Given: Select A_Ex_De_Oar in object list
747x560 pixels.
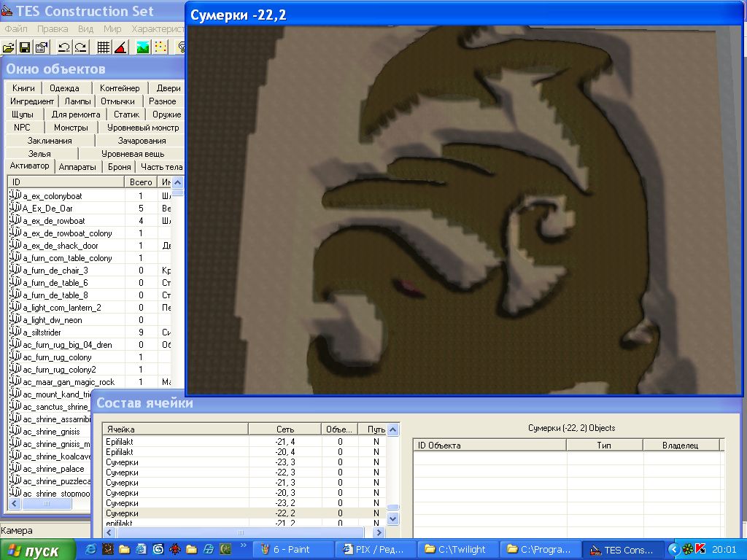Looking at the screenshot, I should [47, 208].
